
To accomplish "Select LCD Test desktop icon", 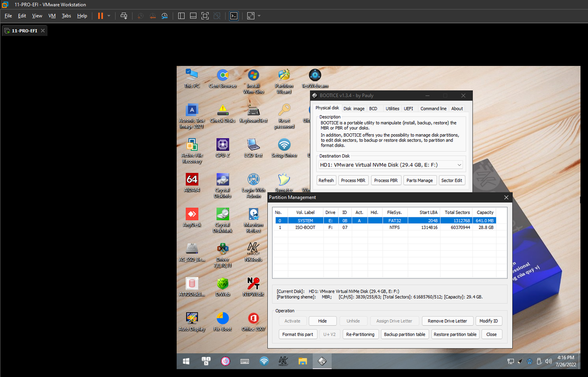I will point(253,148).
